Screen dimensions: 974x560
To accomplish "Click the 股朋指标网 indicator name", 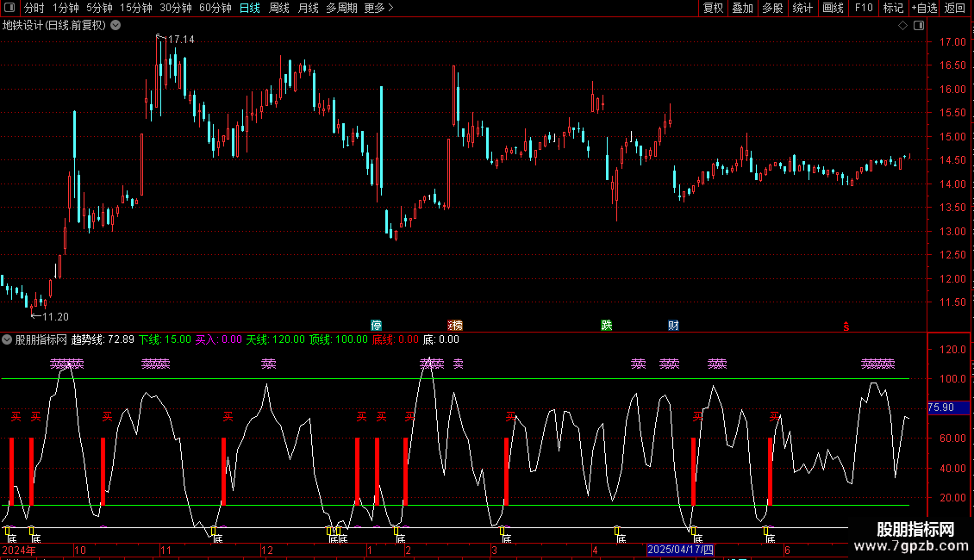I will 41,339.
